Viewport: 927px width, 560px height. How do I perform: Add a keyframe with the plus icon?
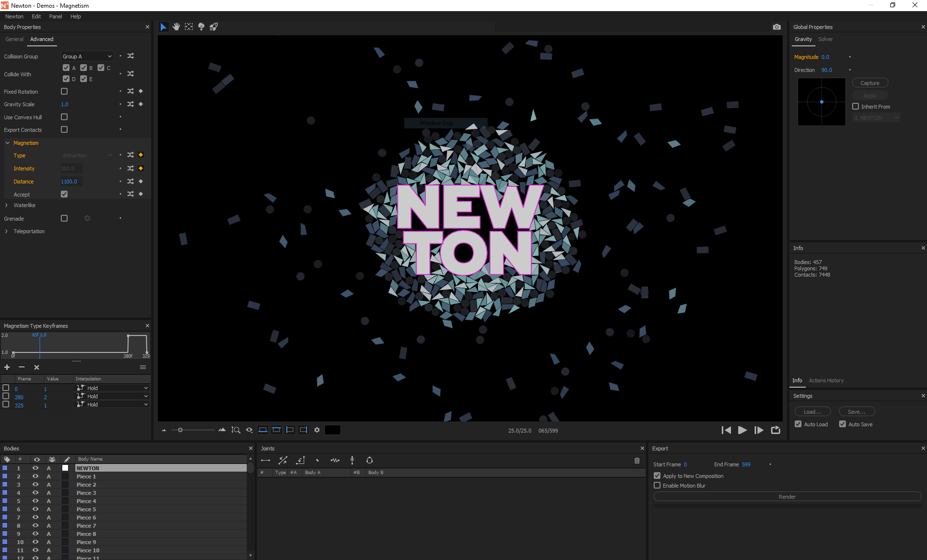7,367
